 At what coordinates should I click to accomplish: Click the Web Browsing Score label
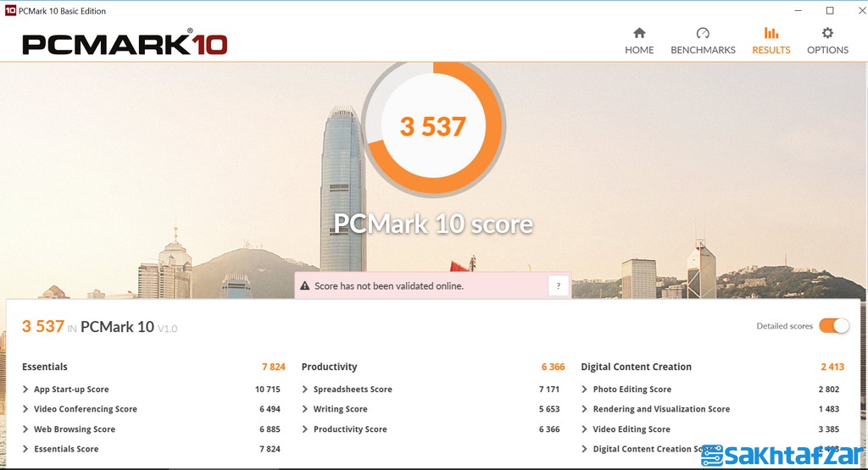pyautogui.click(x=75, y=429)
